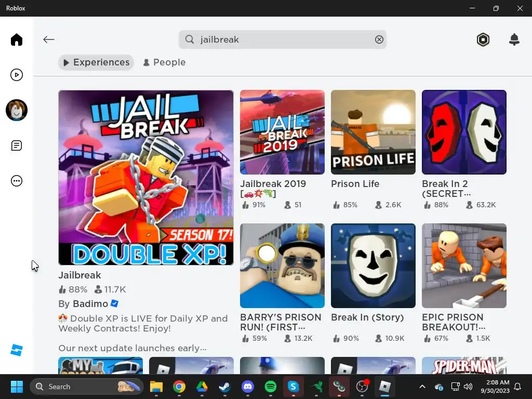The height and width of the screenshot is (399, 532).
Task: Open the clock showing 2:08 AM
Action: coord(495,387)
